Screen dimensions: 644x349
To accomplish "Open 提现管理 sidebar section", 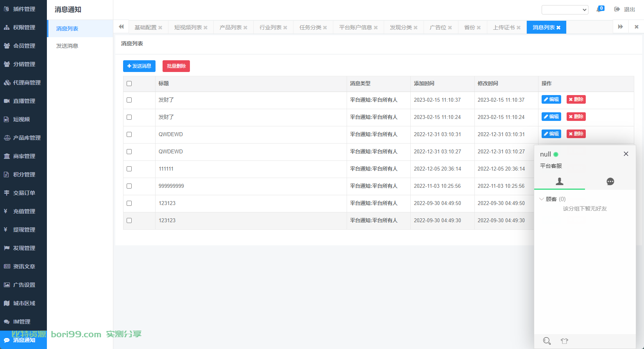I will point(23,230).
